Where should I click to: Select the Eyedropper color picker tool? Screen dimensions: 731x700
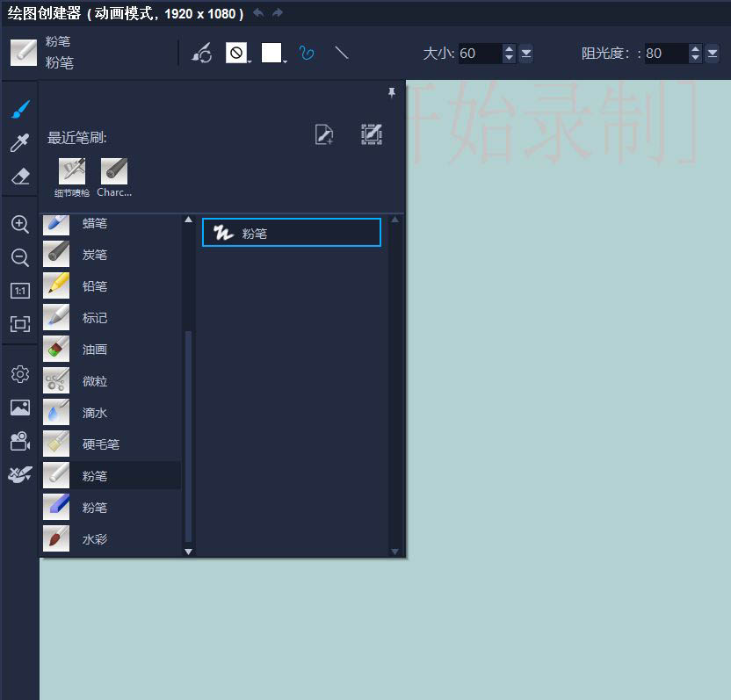pyautogui.click(x=18, y=142)
